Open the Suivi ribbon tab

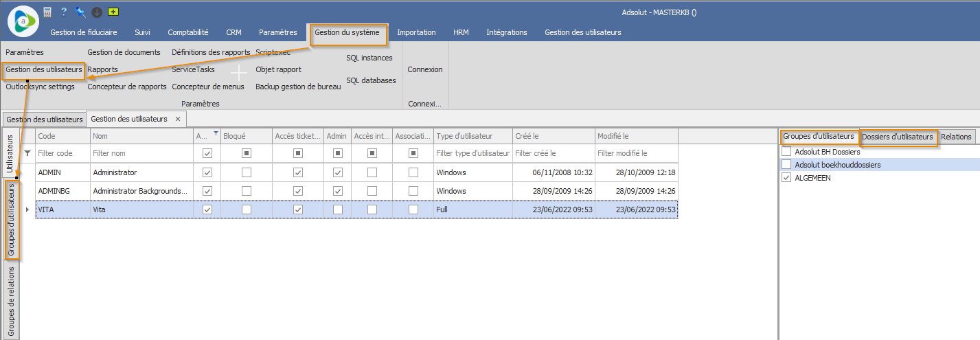[143, 32]
